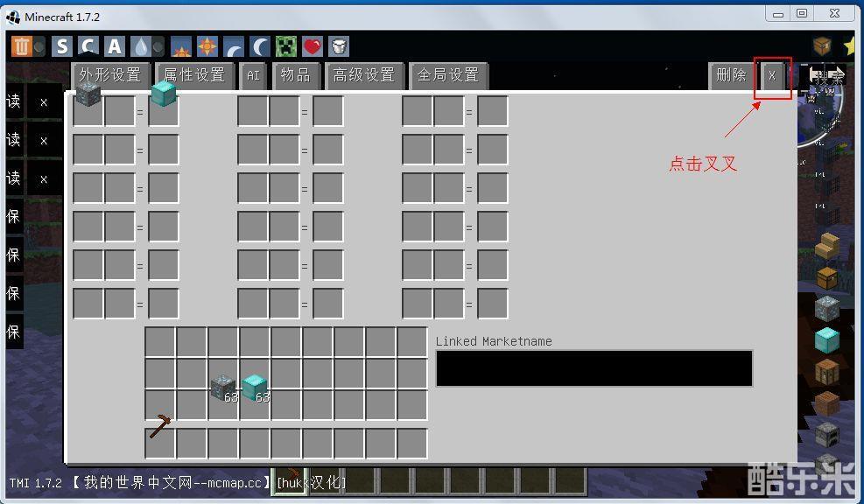Screen dimensions: 864x504
Task: Click the TMI version text at bottom left
Action: click(36, 483)
